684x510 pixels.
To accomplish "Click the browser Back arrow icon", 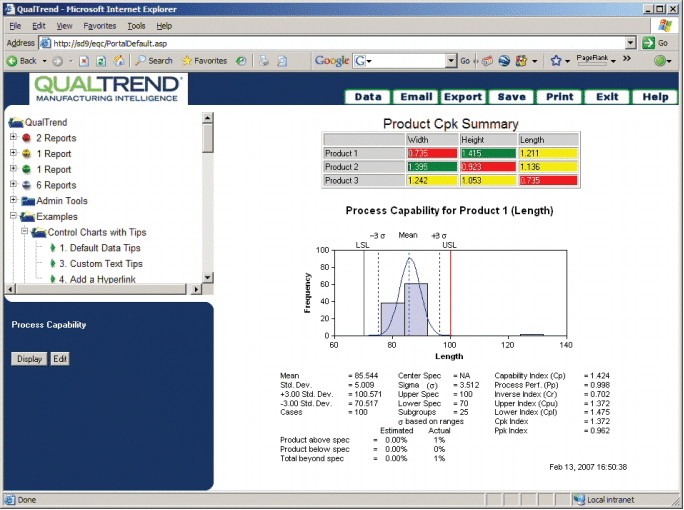I will click(x=12, y=61).
